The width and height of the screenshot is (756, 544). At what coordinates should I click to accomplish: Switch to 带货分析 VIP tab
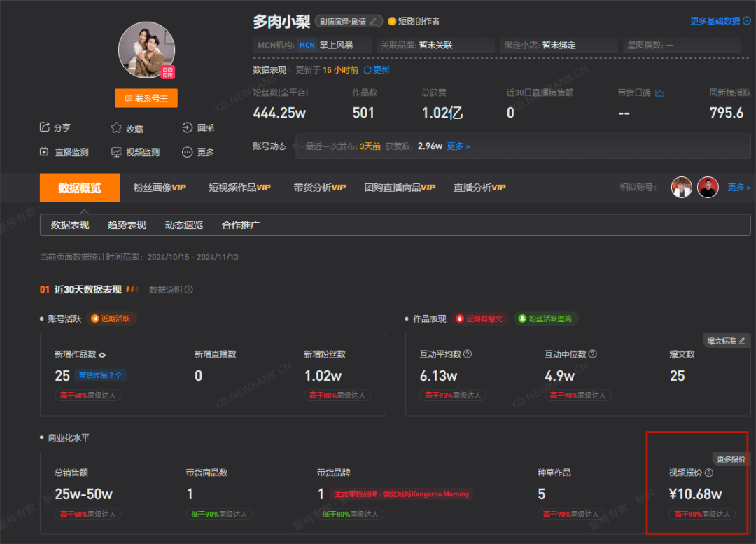[x=320, y=187]
